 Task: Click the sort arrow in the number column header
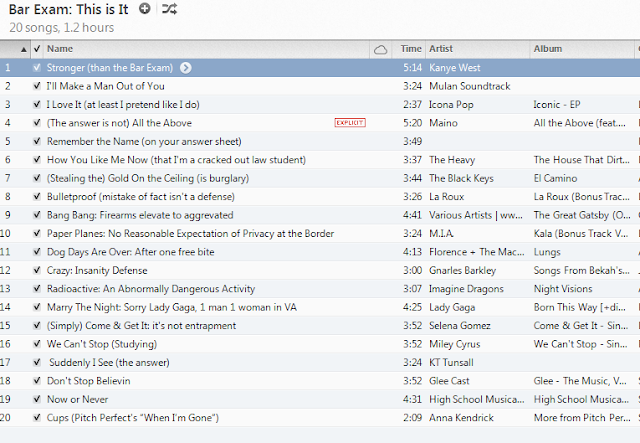[x=24, y=49]
